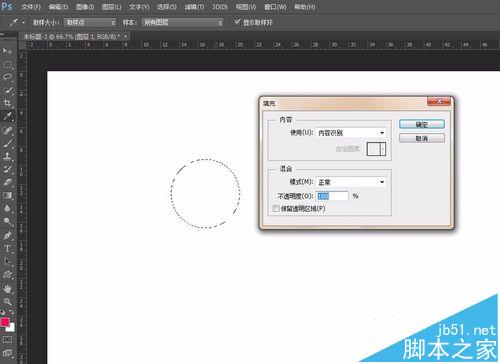This screenshot has width=500, height=364.
Task: Reset to default foreground and background colors
Action: (3, 313)
